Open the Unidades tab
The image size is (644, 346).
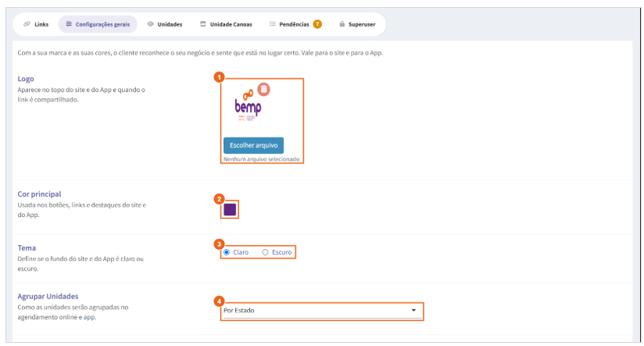coord(165,24)
